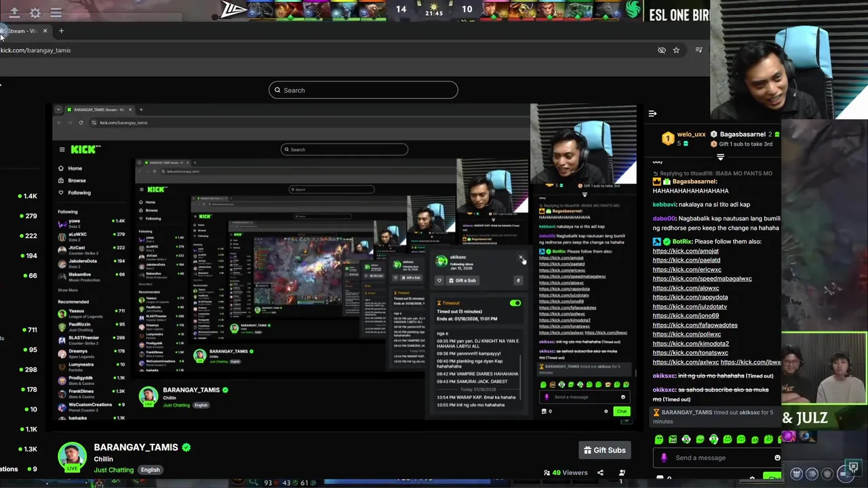This screenshot has height=488, width=868.
Task: Click the user count icon beside share
Action: (622, 472)
